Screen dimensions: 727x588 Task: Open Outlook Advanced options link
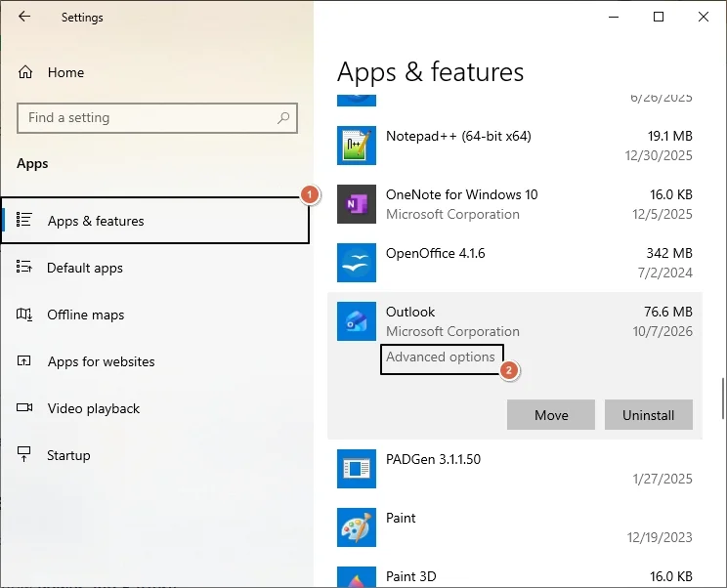pyautogui.click(x=441, y=357)
